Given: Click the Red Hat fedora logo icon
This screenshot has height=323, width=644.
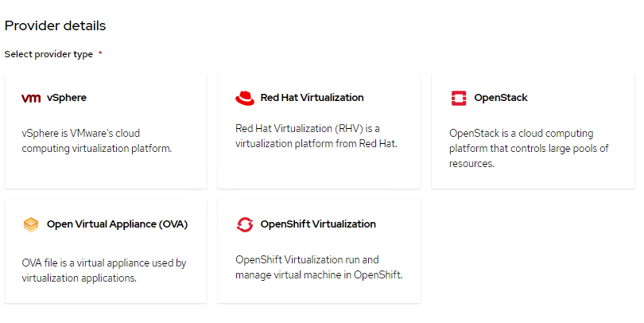Looking at the screenshot, I should 245,98.
